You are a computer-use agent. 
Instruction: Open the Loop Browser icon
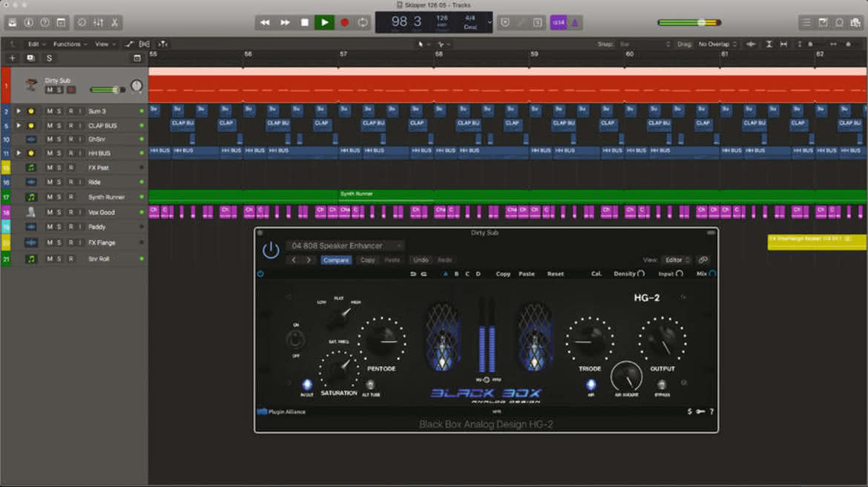839,23
